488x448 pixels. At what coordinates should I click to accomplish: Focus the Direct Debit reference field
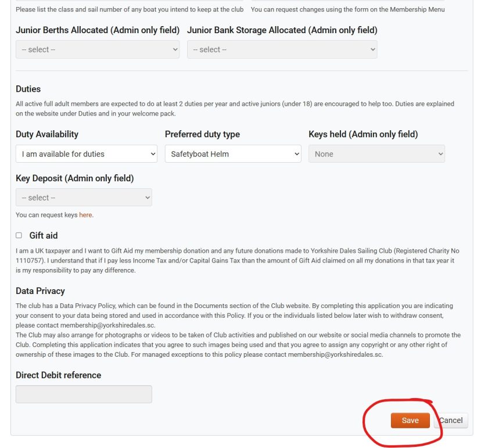click(x=84, y=394)
